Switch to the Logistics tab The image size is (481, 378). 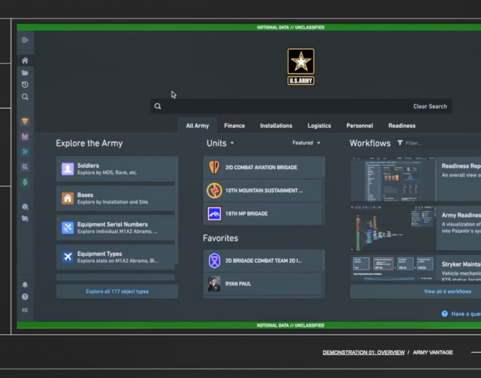coord(319,126)
